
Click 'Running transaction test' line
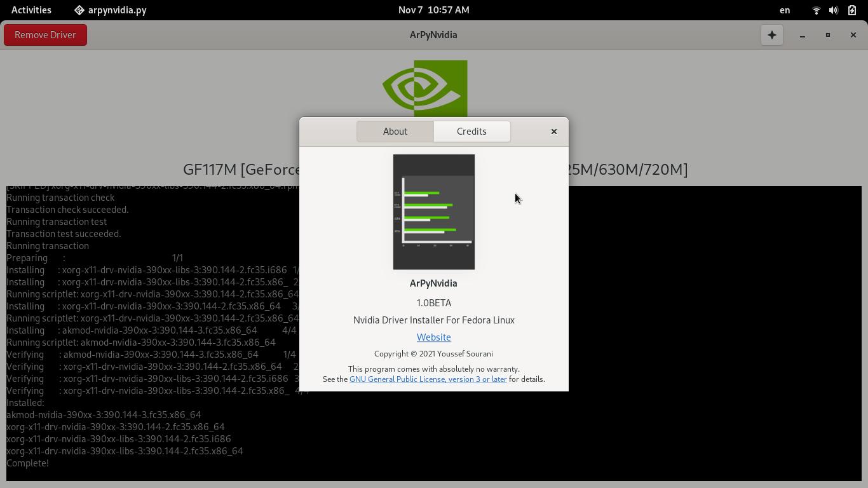pyautogui.click(x=57, y=222)
